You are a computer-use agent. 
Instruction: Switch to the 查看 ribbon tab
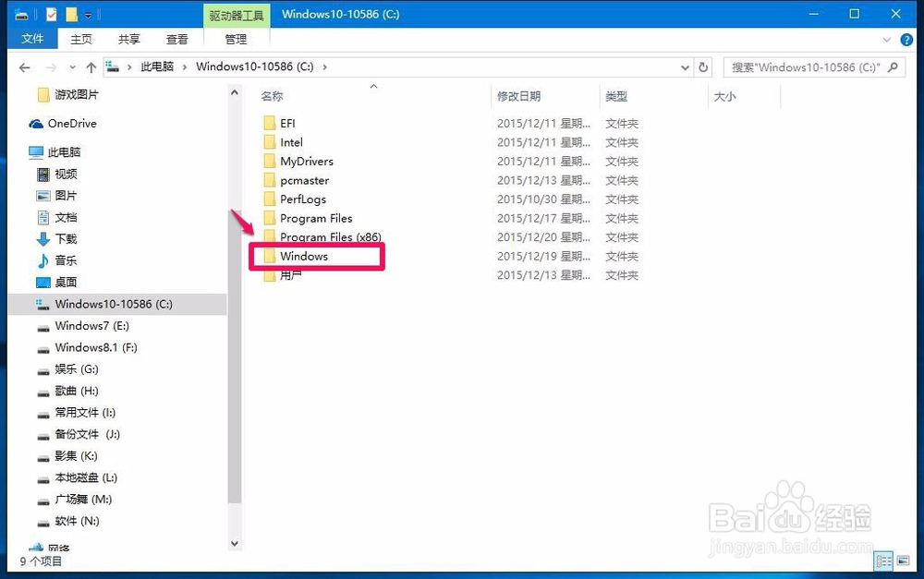176,39
